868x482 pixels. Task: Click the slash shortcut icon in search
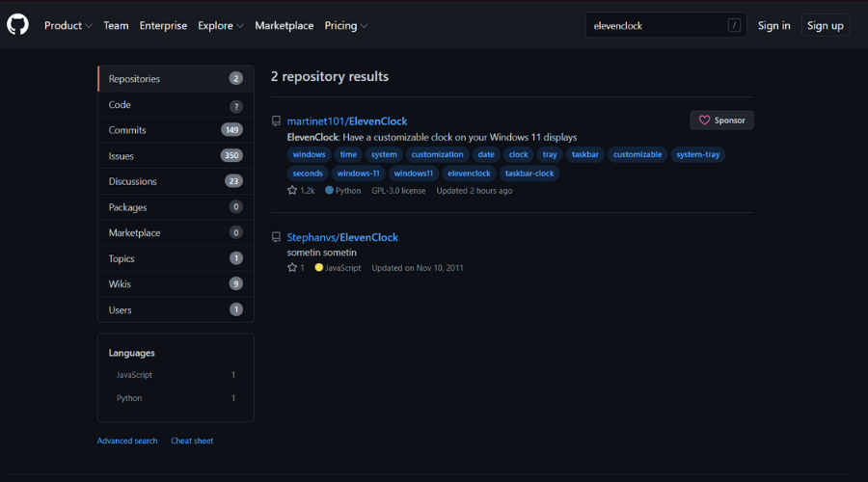[734, 26]
